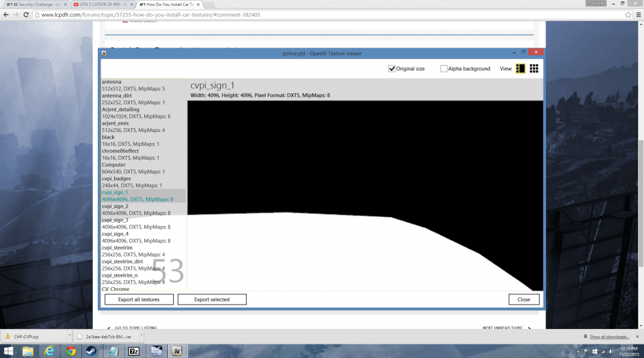Switch OpenIV viewer to grid view
This screenshot has height=358, width=644.
click(x=533, y=68)
